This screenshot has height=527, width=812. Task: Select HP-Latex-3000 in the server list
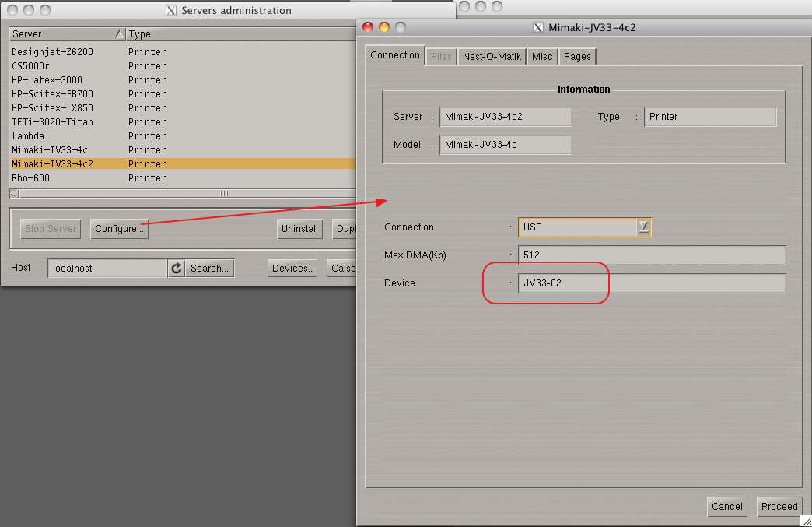click(x=47, y=80)
